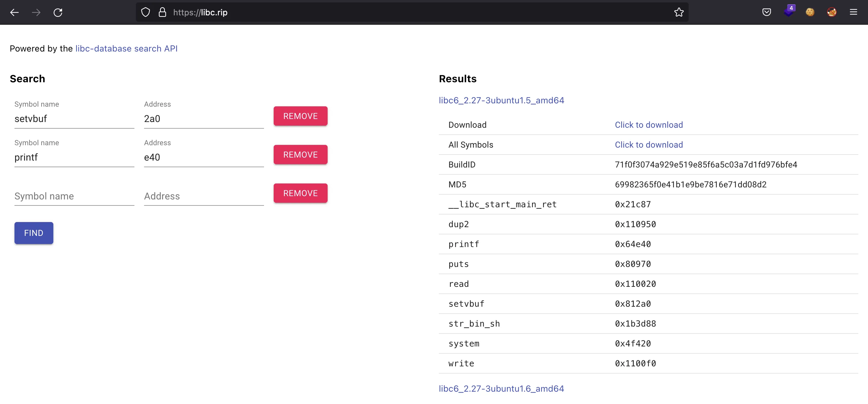
Task: Download the libc from the Download row
Action: tap(649, 125)
